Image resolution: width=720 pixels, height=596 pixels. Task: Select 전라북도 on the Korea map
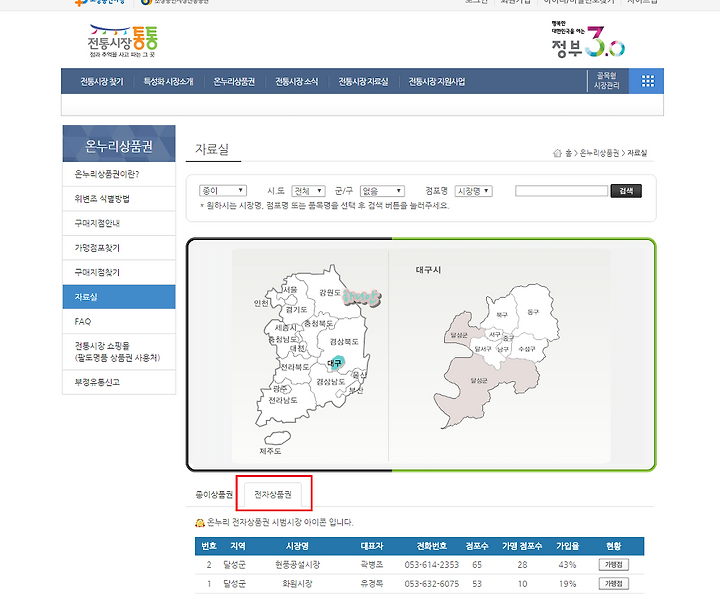click(x=295, y=367)
